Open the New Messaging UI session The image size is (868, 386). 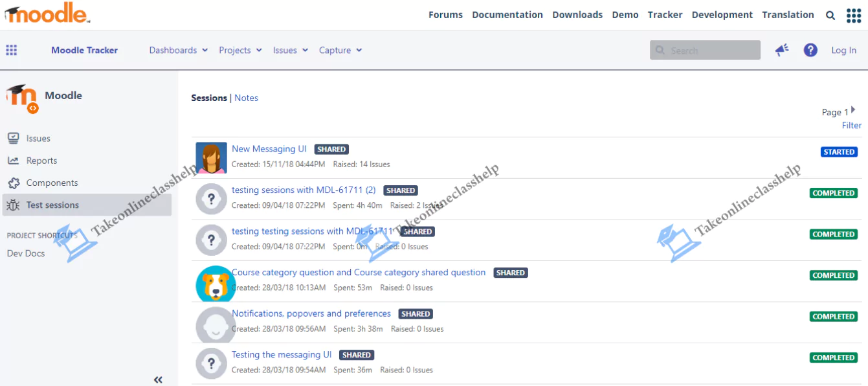pyautogui.click(x=269, y=149)
